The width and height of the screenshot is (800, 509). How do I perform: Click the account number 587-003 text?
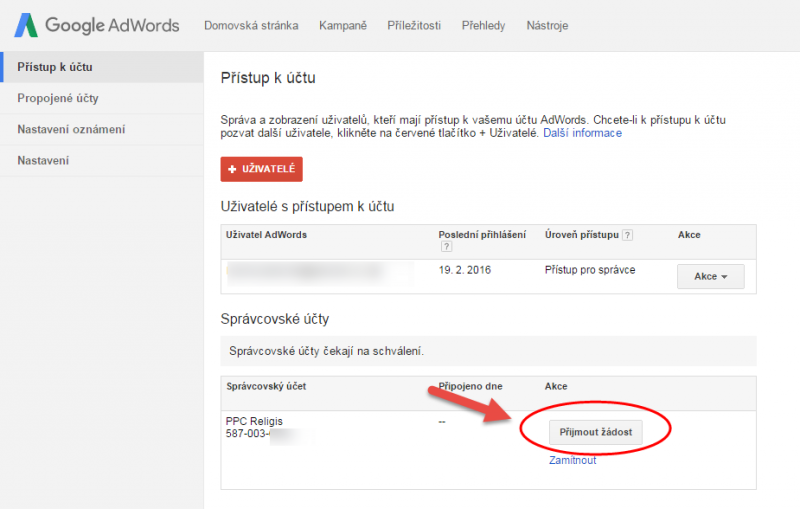248,434
